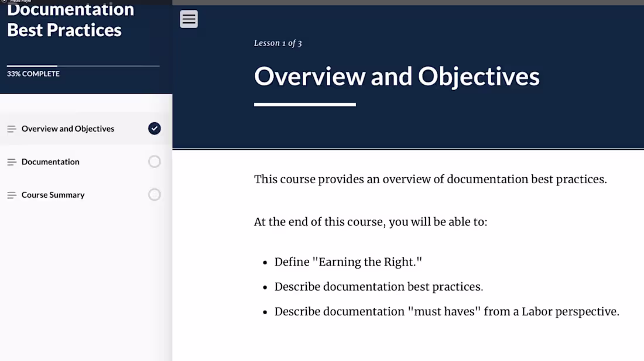Click the empty completion circle for Course Summary
This screenshot has height=361, width=644.
[154, 194]
